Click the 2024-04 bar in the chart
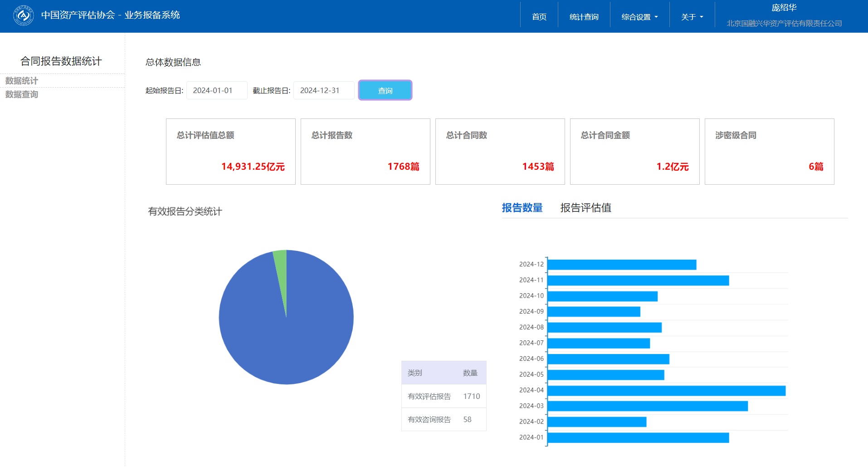 (x=666, y=391)
